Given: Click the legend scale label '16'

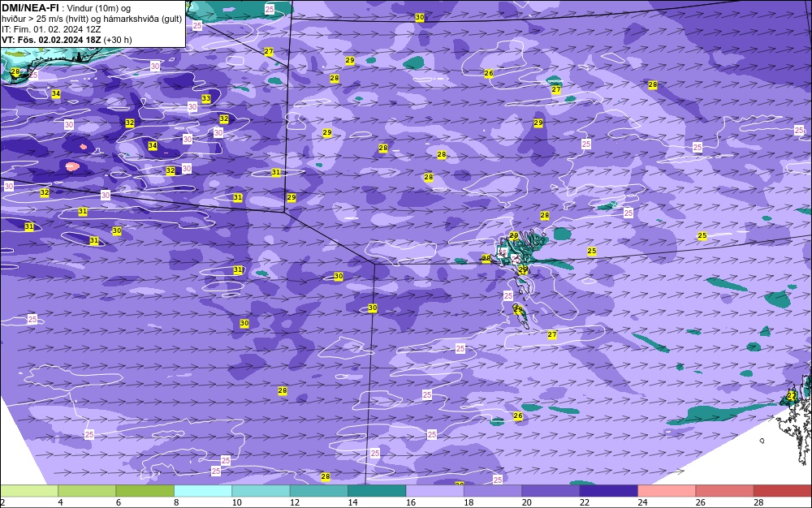Looking at the screenshot, I should point(411,502).
